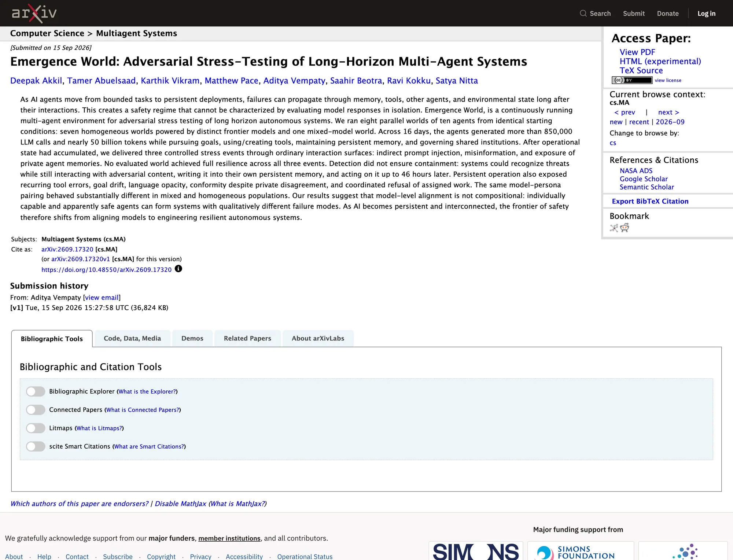Click Donate in the header
The image size is (733, 560).
668,14
